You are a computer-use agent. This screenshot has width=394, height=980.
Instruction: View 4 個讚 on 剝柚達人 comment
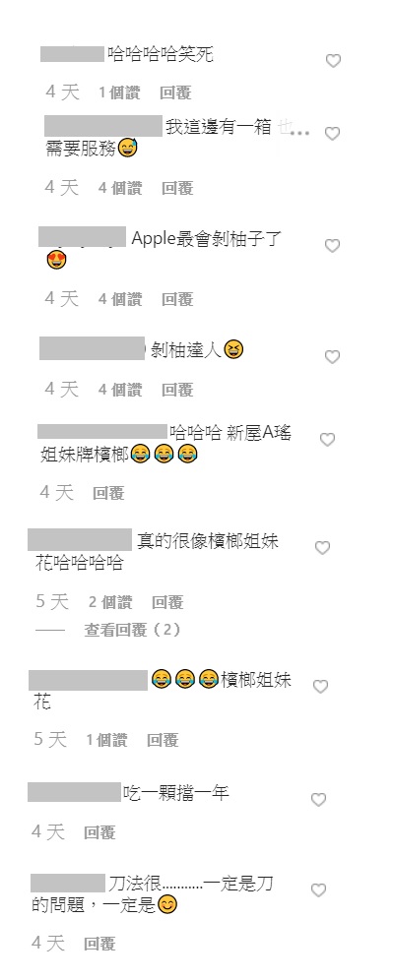click(120, 390)
